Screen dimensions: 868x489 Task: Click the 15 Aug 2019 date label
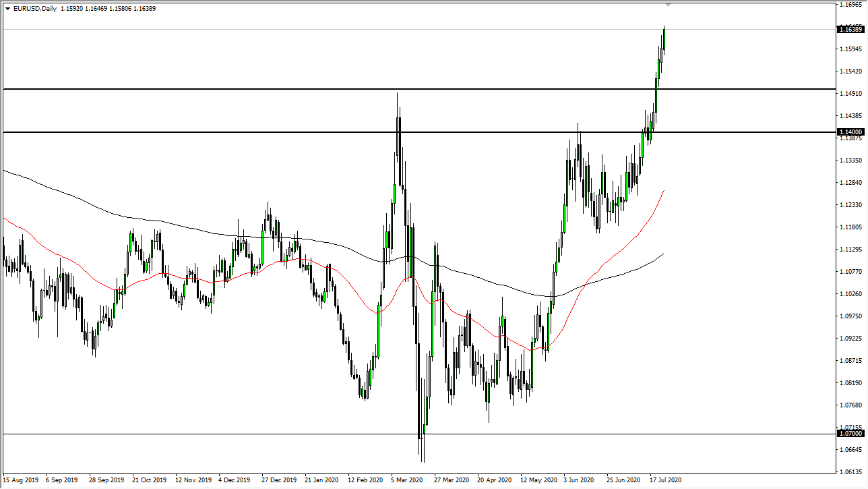[20, 480]
